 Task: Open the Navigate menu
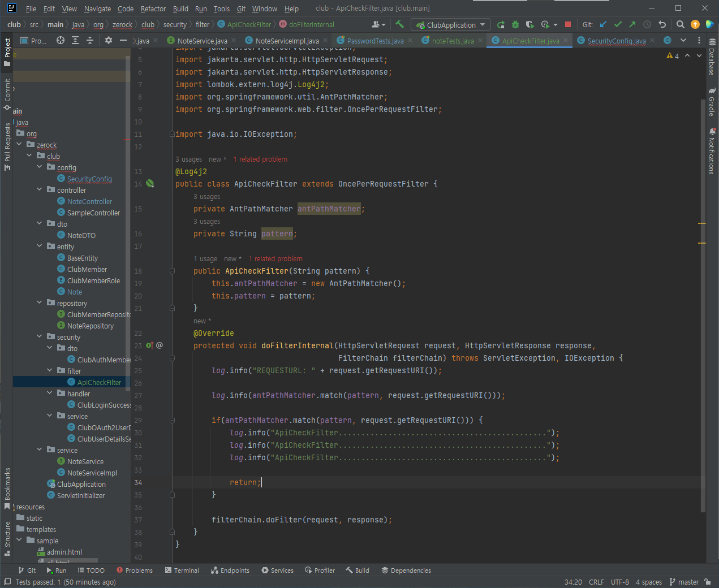tap(97, 8)
